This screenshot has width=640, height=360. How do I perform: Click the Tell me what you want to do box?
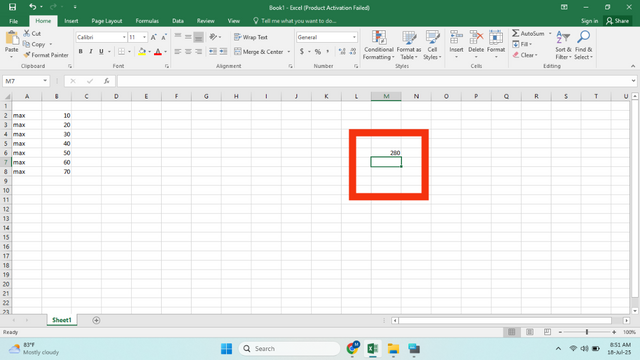pos(295,21)
